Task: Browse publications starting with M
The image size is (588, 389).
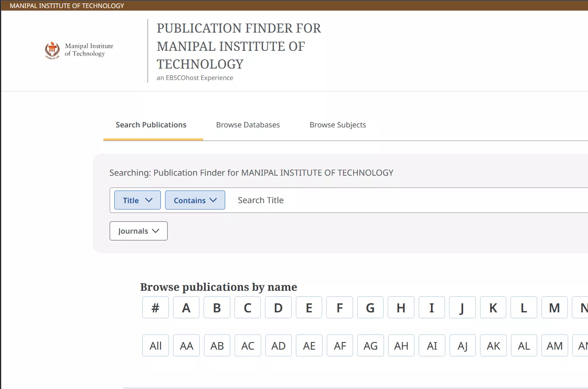Action: click(x=554, y=307)
